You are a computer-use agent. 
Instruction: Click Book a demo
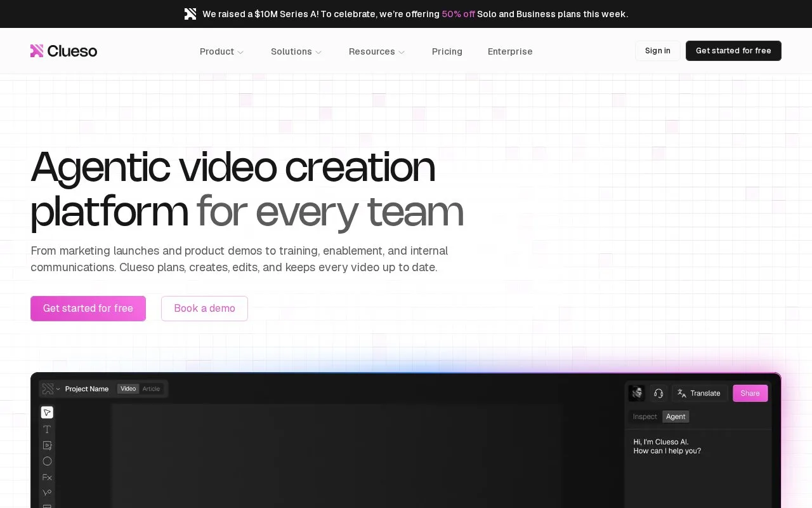(204, 309)
